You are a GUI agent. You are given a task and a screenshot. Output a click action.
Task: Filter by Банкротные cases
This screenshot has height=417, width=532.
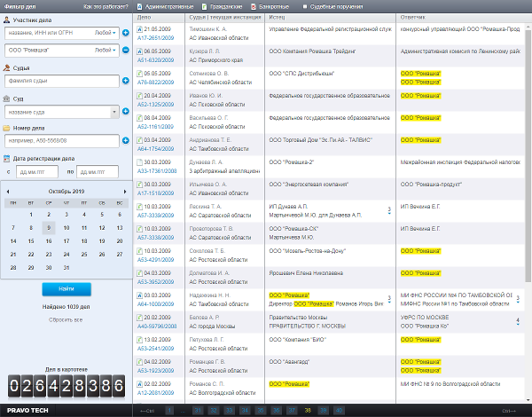click(270, 6)
